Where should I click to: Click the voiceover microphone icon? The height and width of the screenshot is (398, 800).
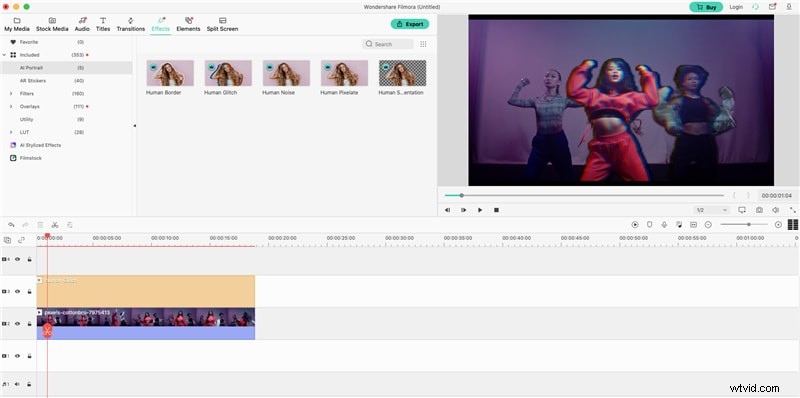(664, 225)
